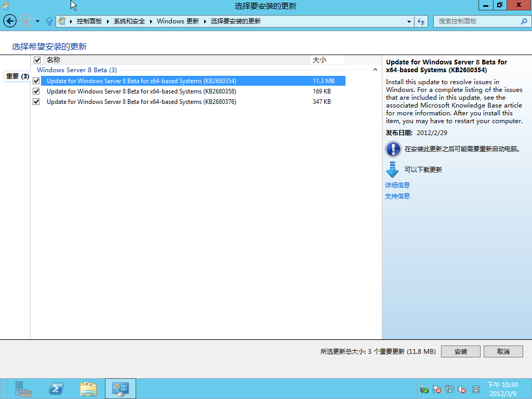Click Windows Server 8 Beta (3) group header

(77, 70)
